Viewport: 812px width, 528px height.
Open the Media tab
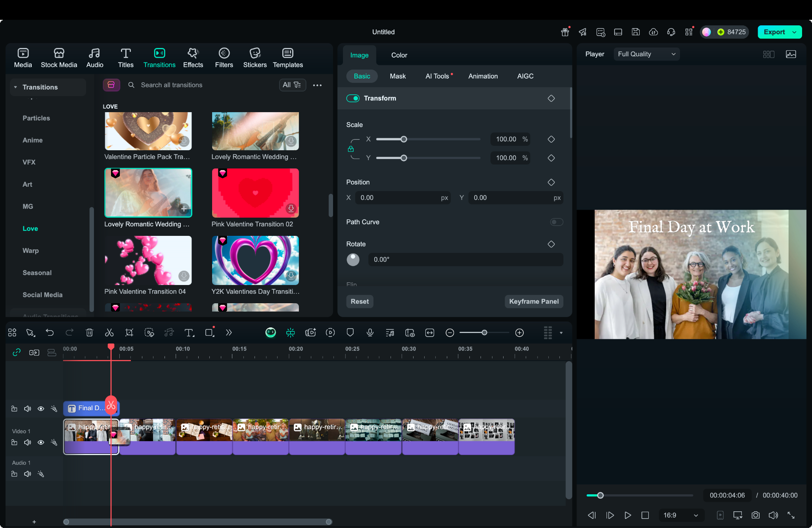tap(23, 58)
